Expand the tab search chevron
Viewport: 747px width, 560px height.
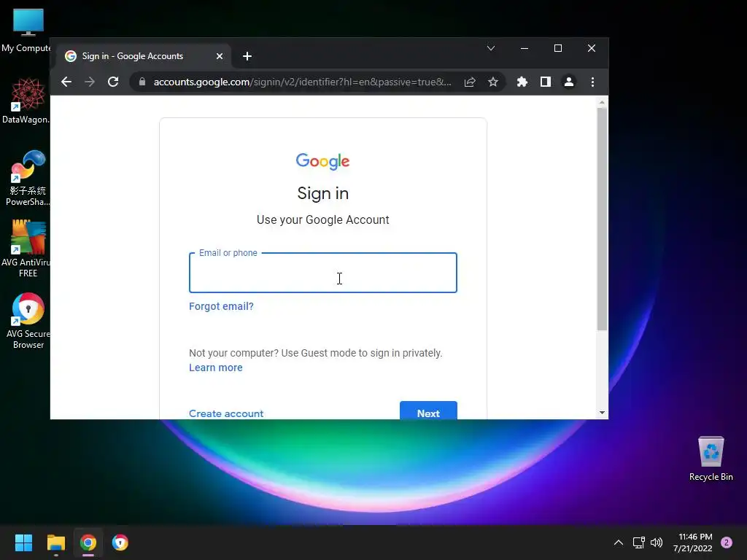tap(491, 48)
